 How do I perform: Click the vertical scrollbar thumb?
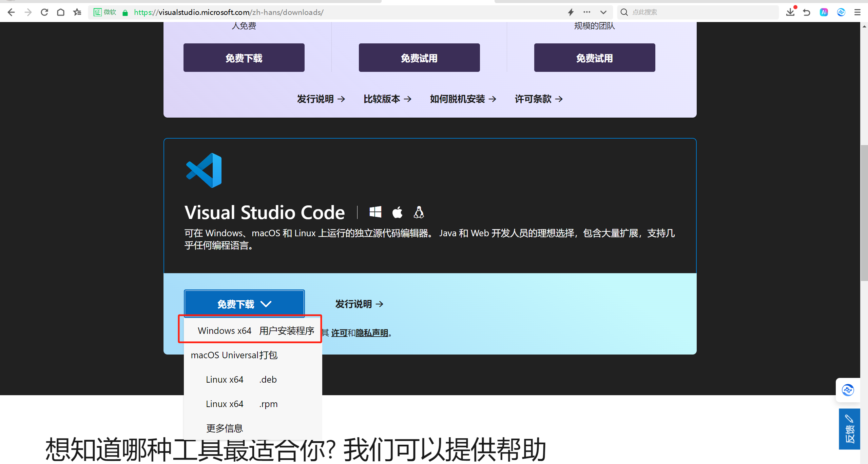point(864,213)
